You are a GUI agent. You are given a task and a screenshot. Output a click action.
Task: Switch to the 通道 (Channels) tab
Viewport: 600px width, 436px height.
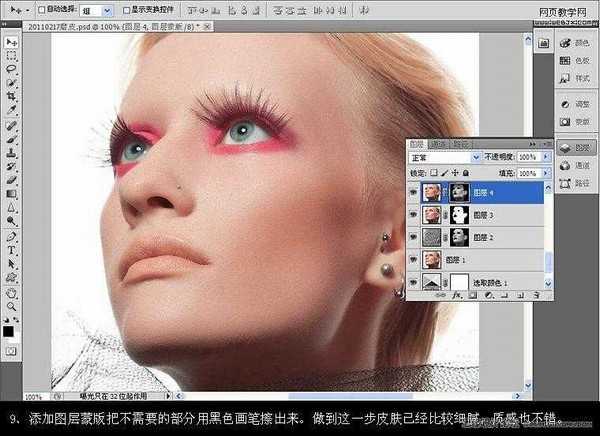438,145
